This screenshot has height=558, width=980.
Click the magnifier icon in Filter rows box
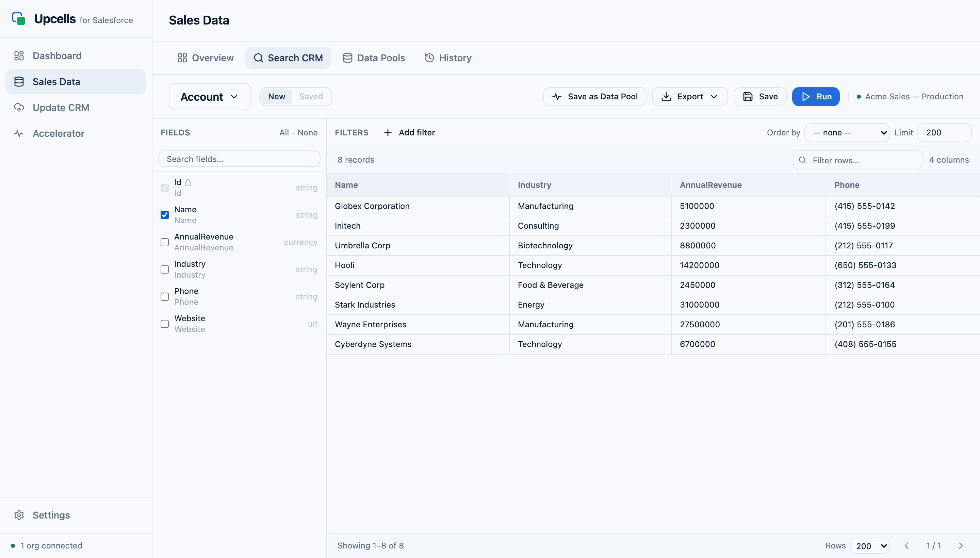pyautogui.click(x=803, y=160)
